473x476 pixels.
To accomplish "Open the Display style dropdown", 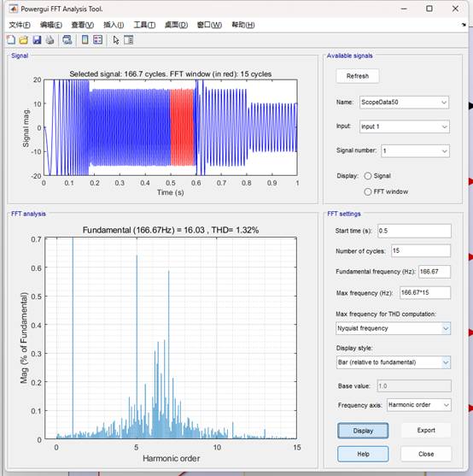I will 394,362.
